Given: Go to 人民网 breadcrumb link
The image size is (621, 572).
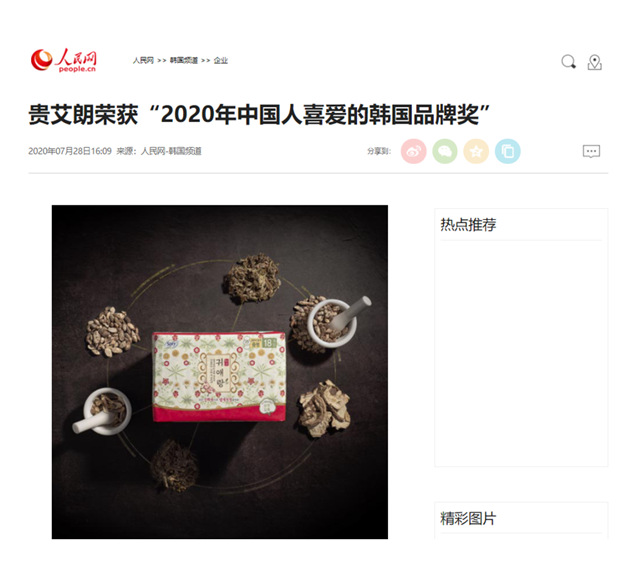Looking at the screenshot, I should (x=143, y=60).
